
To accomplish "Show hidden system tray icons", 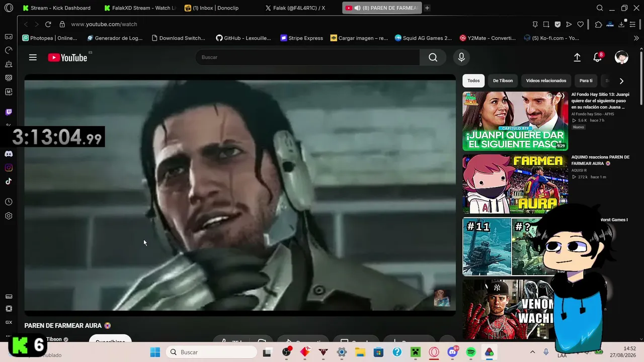I will pos(532,352).
